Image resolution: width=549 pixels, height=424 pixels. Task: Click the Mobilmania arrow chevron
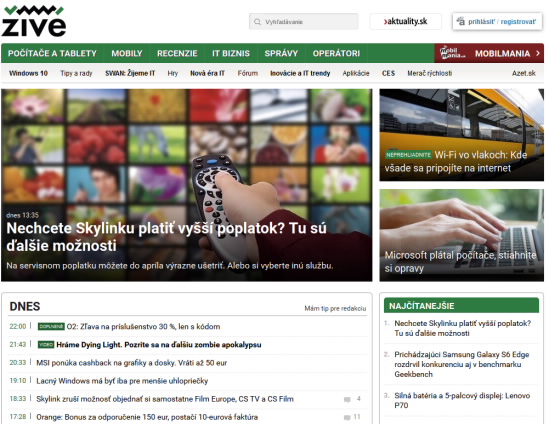pos(538,53)
